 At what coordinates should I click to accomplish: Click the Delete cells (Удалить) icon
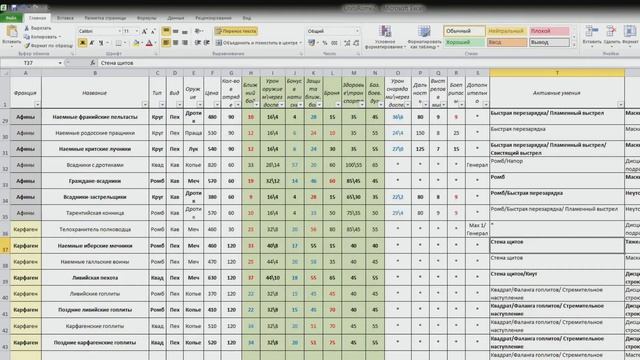[x=611, y=32]
